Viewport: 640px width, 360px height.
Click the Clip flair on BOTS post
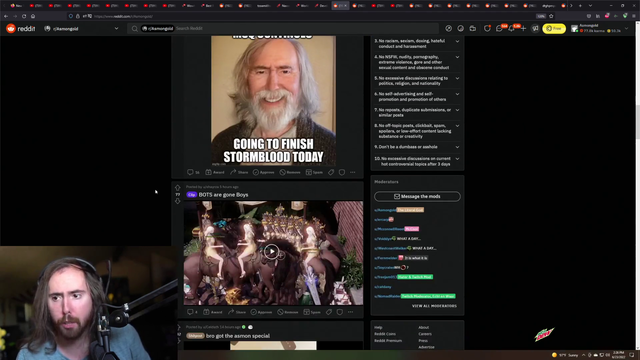point(191,195)
